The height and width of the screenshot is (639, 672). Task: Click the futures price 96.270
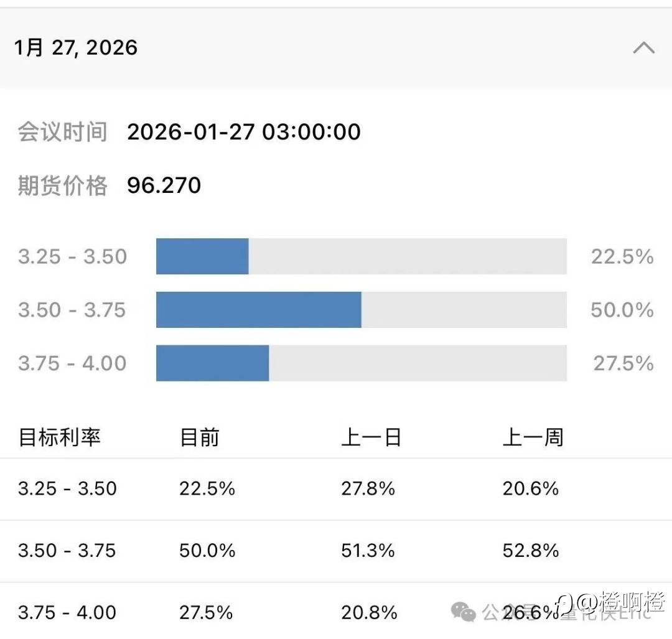click(164, 185)
